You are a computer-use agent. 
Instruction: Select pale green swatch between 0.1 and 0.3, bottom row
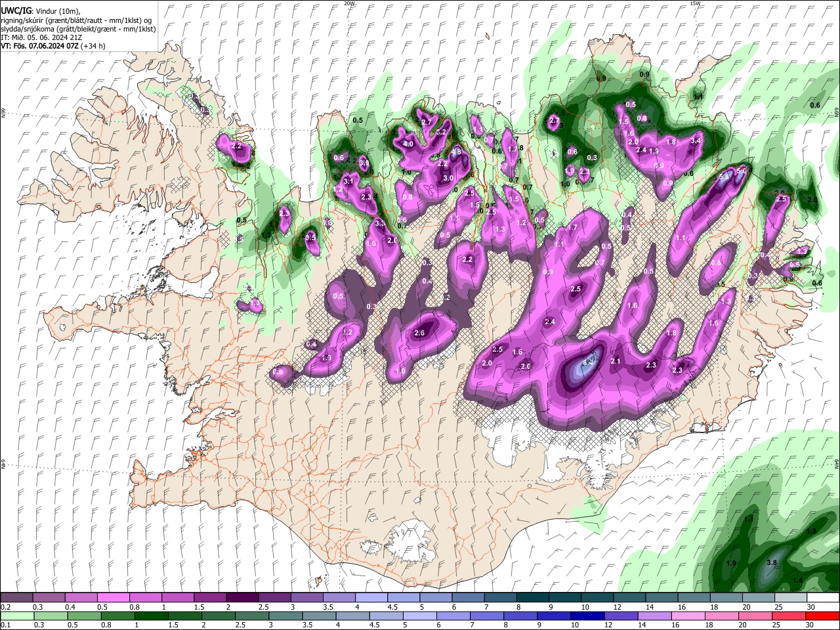pyautogui.click(x=16, y=616)
